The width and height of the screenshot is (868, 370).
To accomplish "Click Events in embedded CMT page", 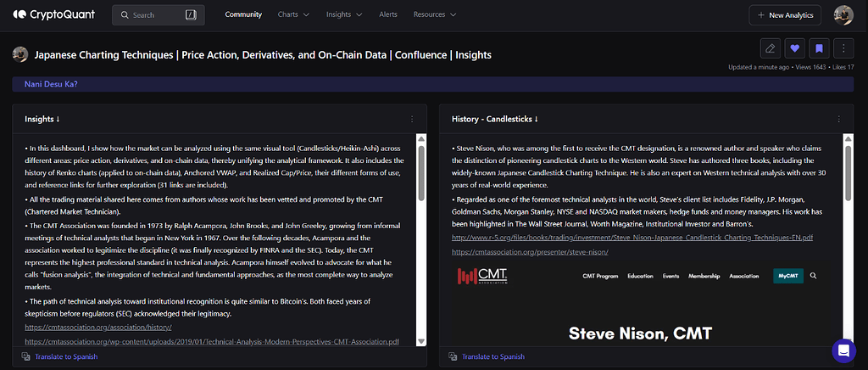I will click(x=671, y=276).
